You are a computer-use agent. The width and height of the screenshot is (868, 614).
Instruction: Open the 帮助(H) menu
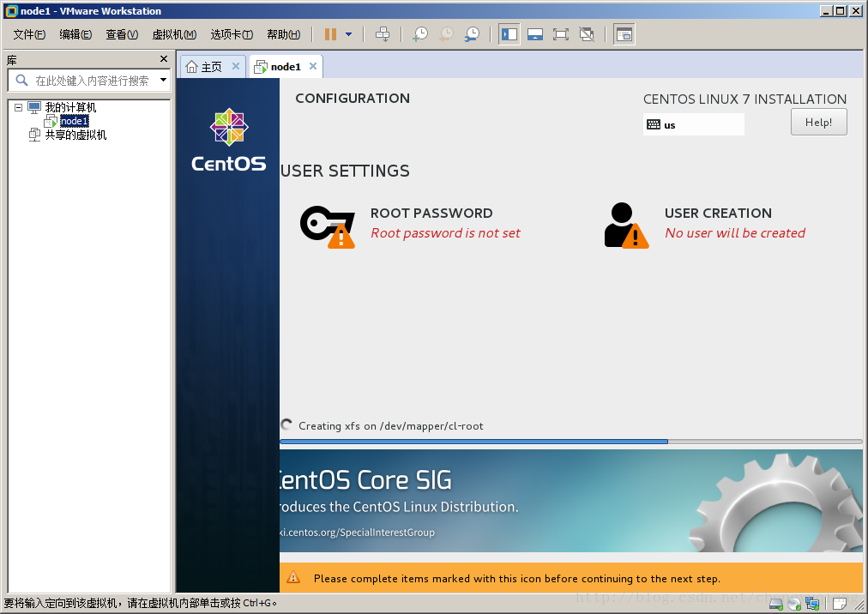[x=283, y=34]
